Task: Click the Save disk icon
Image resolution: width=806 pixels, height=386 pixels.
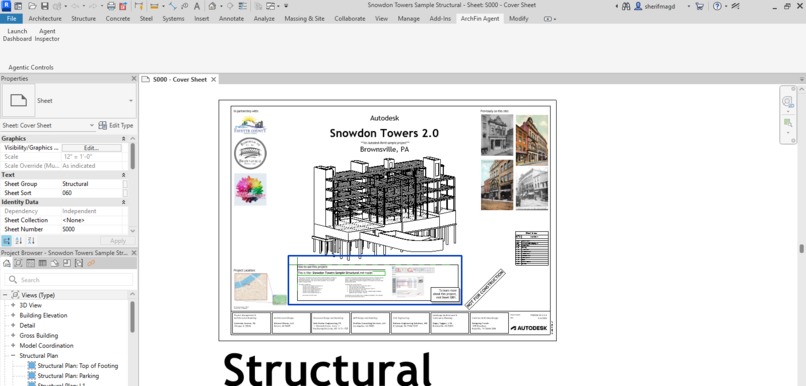Action: 45,6
